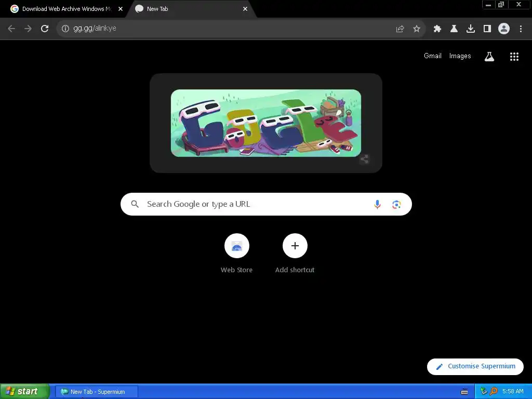
Task: Restore down the Supermium window
Action: (501, 5)
